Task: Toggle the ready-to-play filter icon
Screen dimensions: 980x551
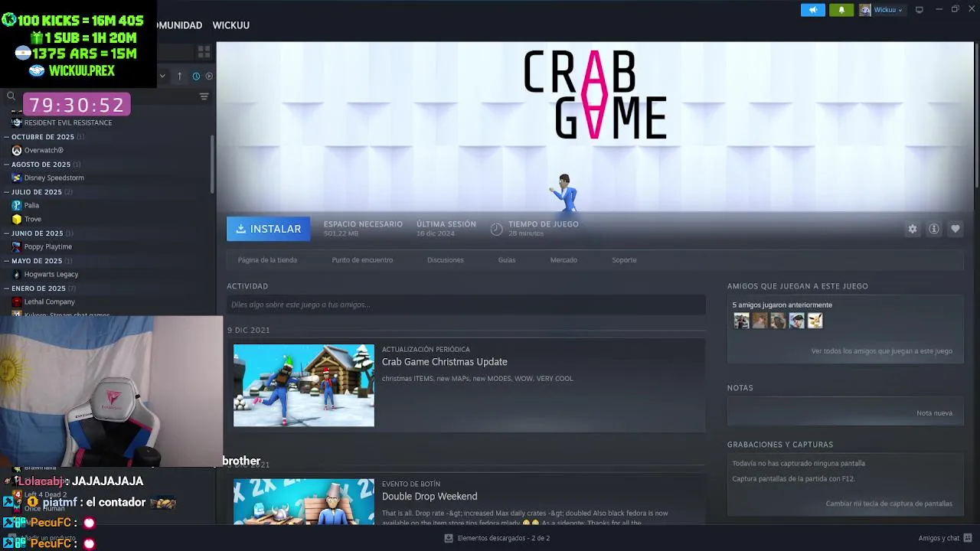Action: point(209,76)
